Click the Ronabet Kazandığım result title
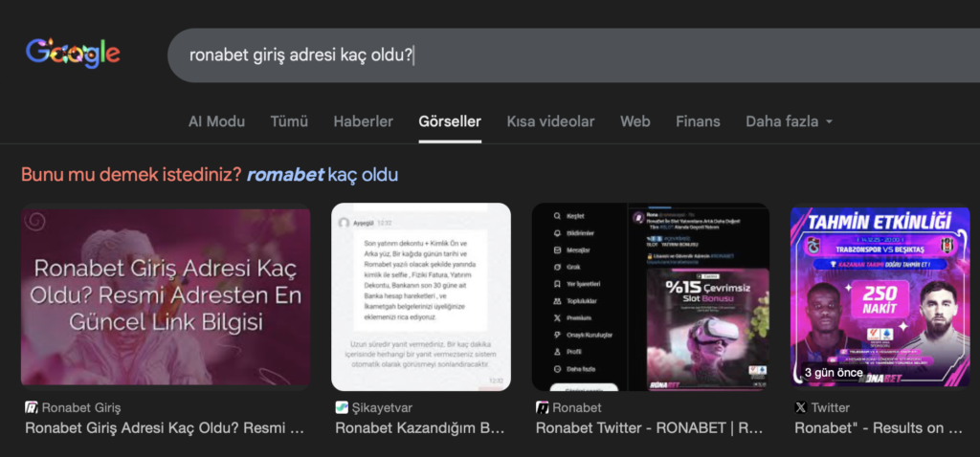The height and width of the screenshot is (457, 980). (419, 428)
